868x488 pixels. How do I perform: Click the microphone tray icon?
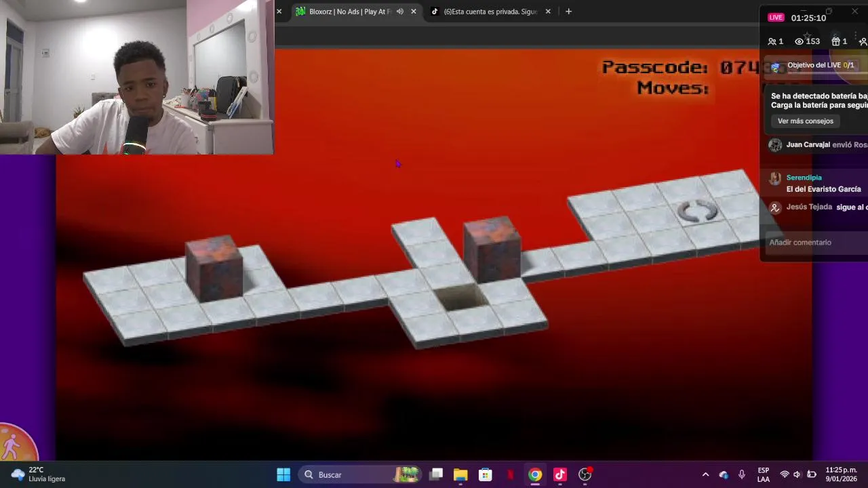(742, 474)
